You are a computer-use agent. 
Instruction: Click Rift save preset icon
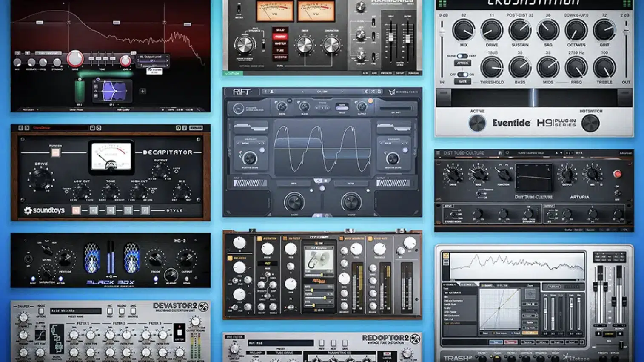click(x=379, y=92)
